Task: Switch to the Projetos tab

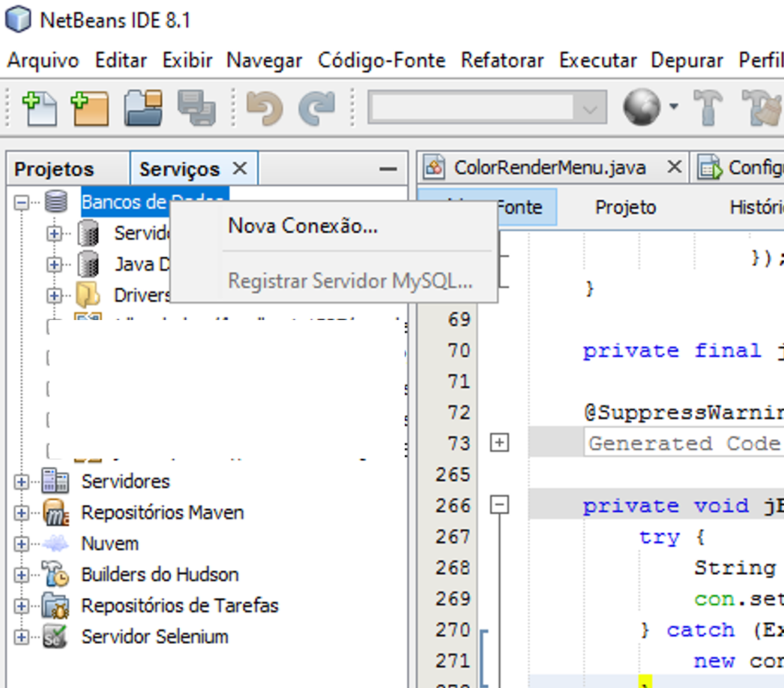Action: tap(54, 169)
